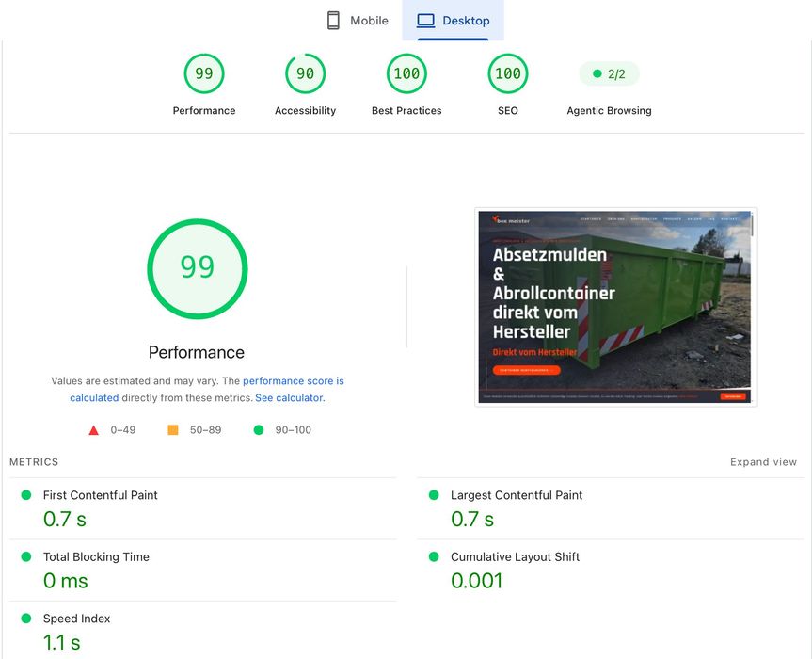Click the First Contentful Paint metric label
Viewport: 812px width, 659px height.
101,495
